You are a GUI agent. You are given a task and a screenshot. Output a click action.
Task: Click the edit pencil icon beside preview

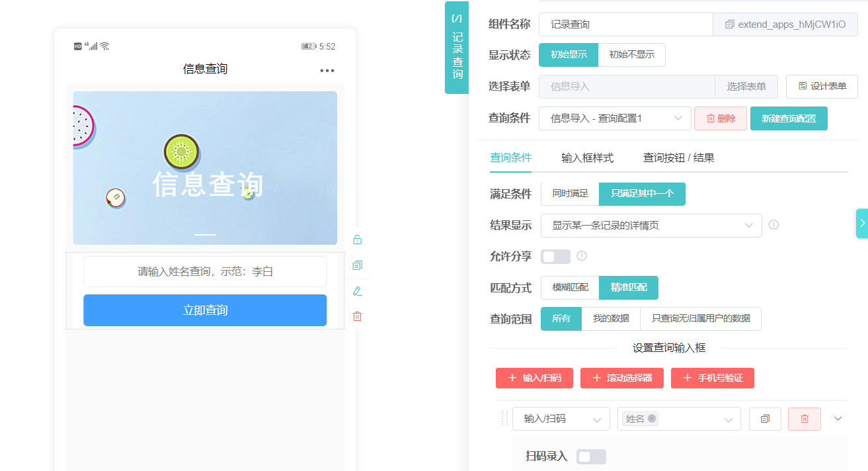tap(358, 291)
